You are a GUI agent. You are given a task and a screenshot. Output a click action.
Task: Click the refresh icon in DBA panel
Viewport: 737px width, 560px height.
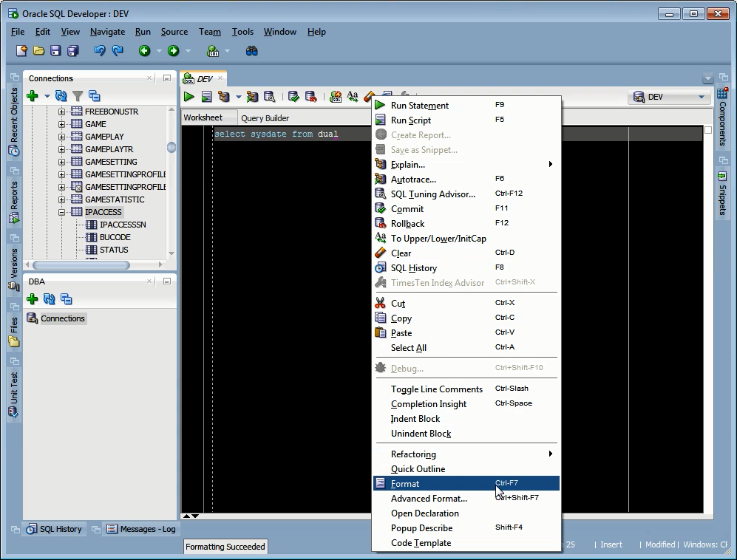click(49, 299)
